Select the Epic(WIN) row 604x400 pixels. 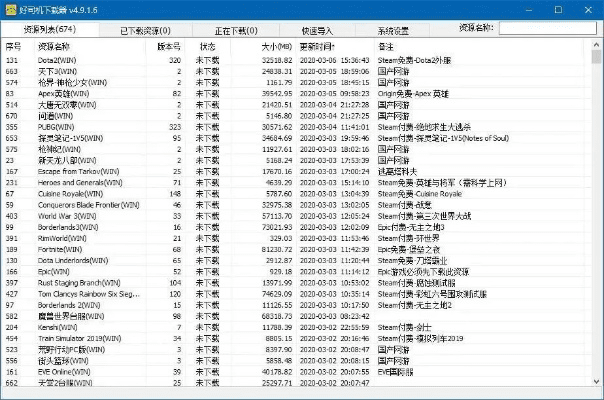coord(297,272)
